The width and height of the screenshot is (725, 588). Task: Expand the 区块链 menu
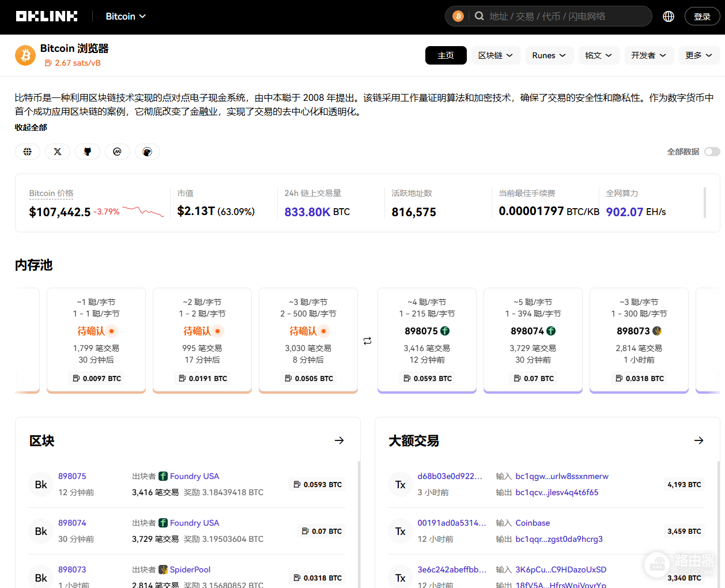[496, 55]
